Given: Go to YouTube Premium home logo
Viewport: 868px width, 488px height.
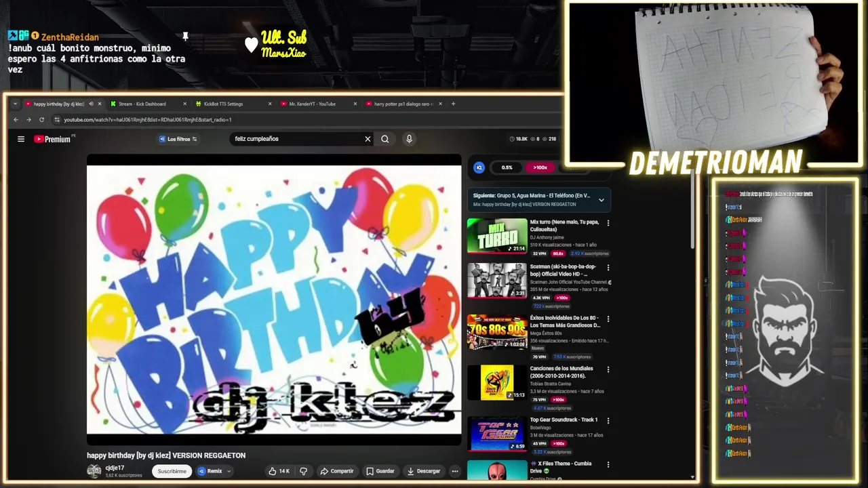Looking at the screenshot, I should pos(53,139).
